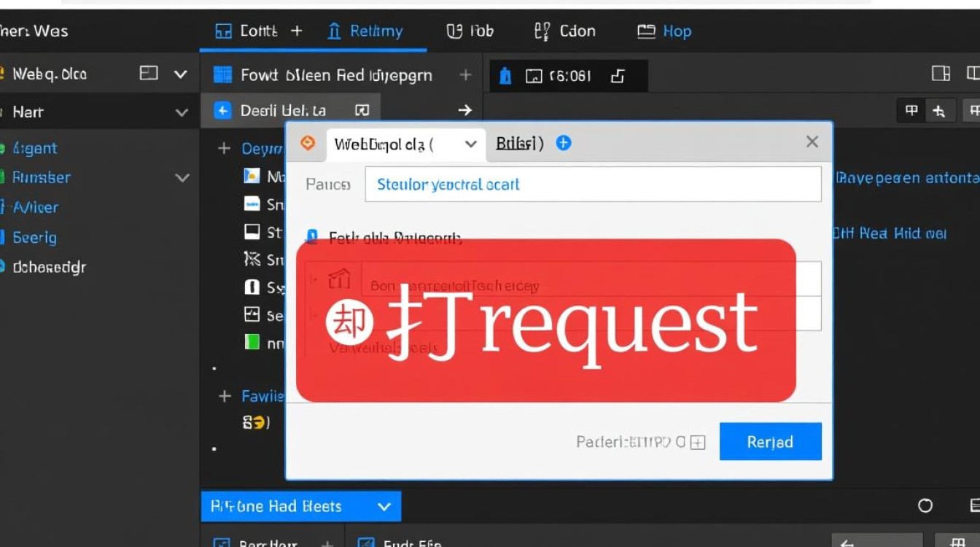
Task: Click the small square icon beside Paderi text
Action: (698, 442)
